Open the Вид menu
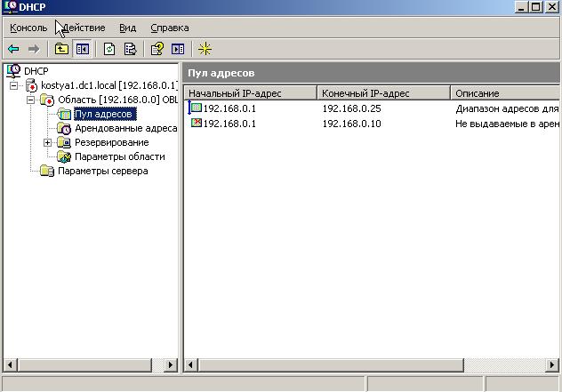The image size is (562, 392). click(127, 28)
